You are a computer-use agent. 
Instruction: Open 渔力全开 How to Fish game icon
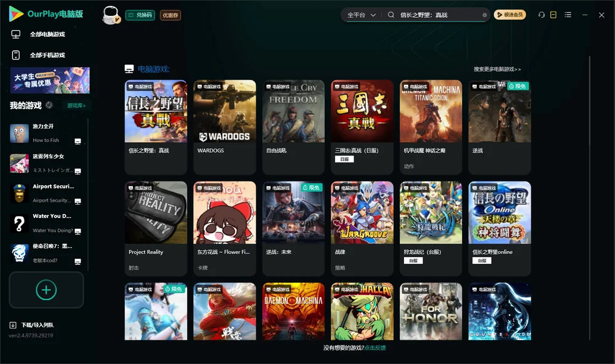point(19,133)
